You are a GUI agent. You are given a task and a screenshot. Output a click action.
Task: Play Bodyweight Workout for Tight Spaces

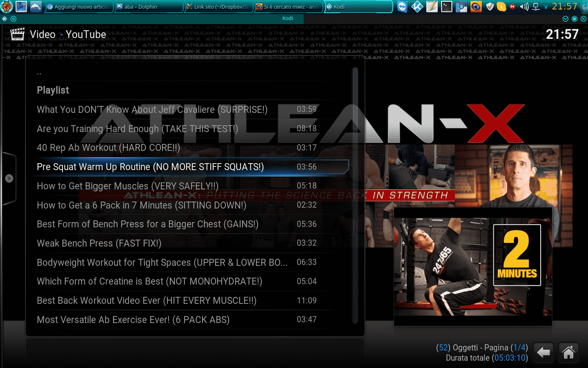(188, 263)
